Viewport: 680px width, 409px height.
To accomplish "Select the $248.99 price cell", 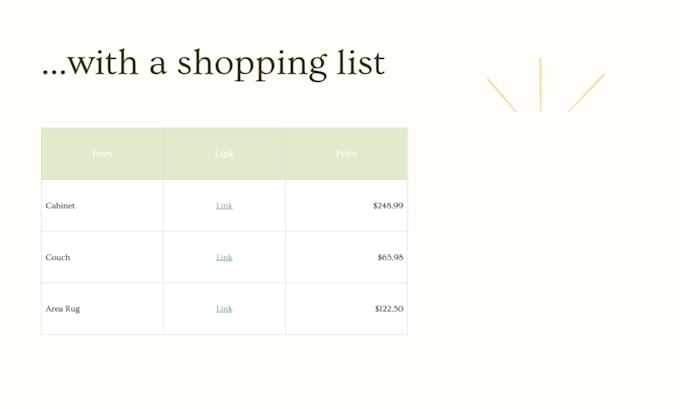I will (347, 206).
